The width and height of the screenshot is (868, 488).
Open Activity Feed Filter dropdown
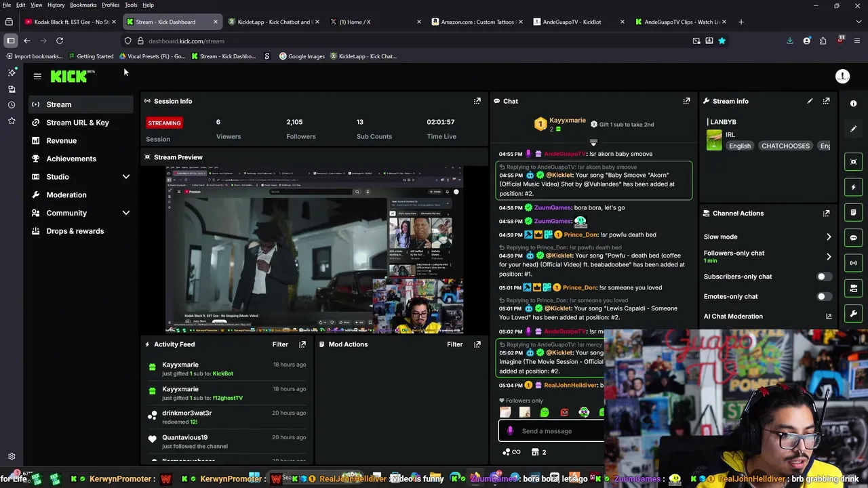point(280,344)
